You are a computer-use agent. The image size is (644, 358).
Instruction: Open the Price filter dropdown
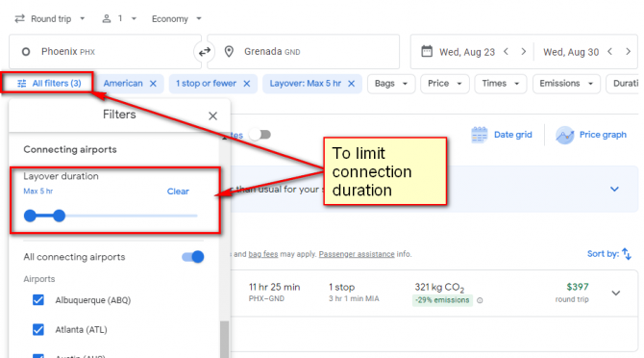coord(445,84)
